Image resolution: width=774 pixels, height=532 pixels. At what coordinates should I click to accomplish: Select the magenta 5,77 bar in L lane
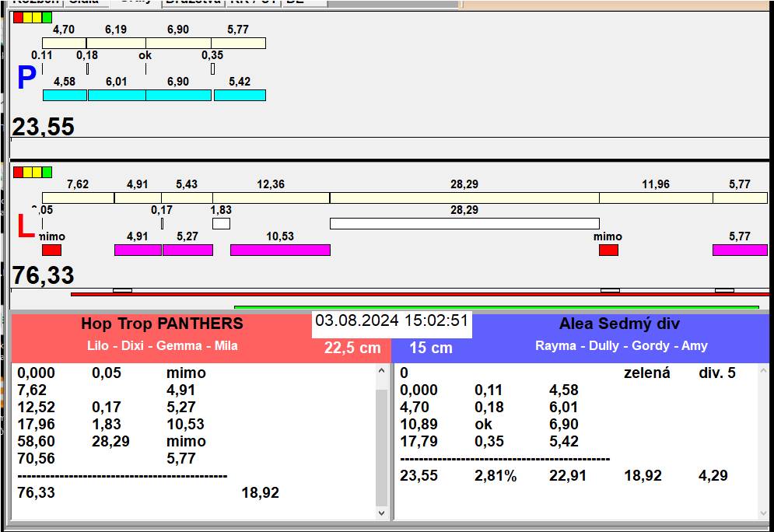739,250
